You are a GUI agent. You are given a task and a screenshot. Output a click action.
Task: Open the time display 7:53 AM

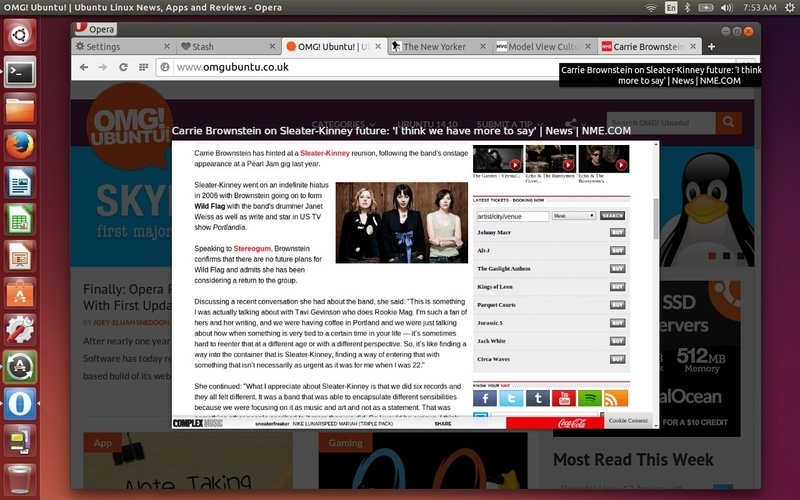760,8
